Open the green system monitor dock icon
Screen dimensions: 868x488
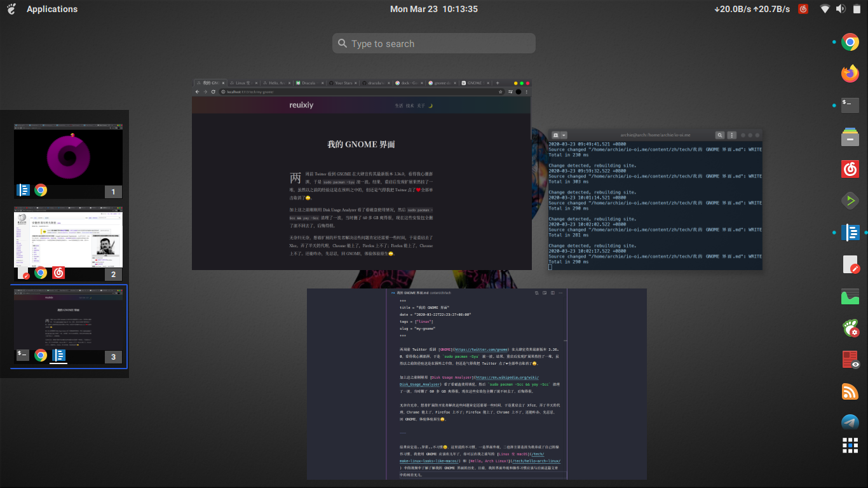[850, 296]
